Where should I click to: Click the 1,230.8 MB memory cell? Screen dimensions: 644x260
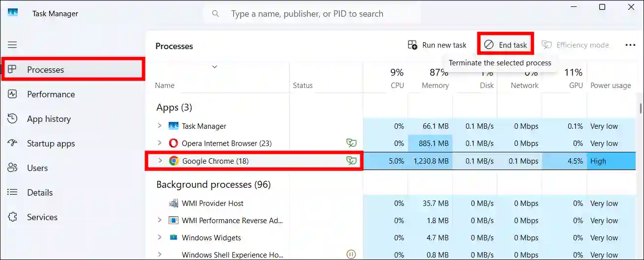click(x=431, y=161)
